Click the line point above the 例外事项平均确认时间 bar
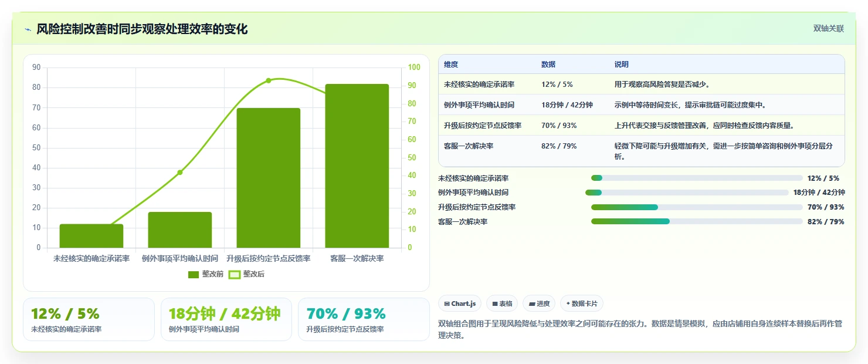868x364 pixels. (x=180, y=172)
